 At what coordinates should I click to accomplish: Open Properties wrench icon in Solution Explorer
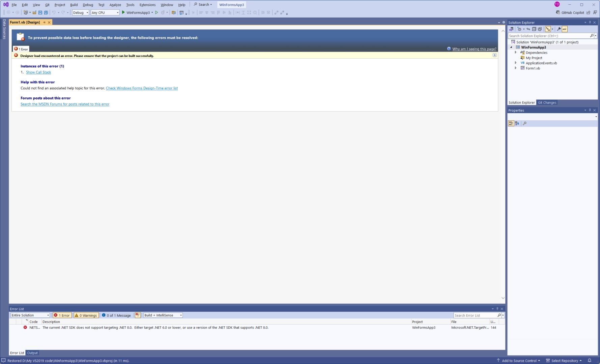(x=559, y=29)
